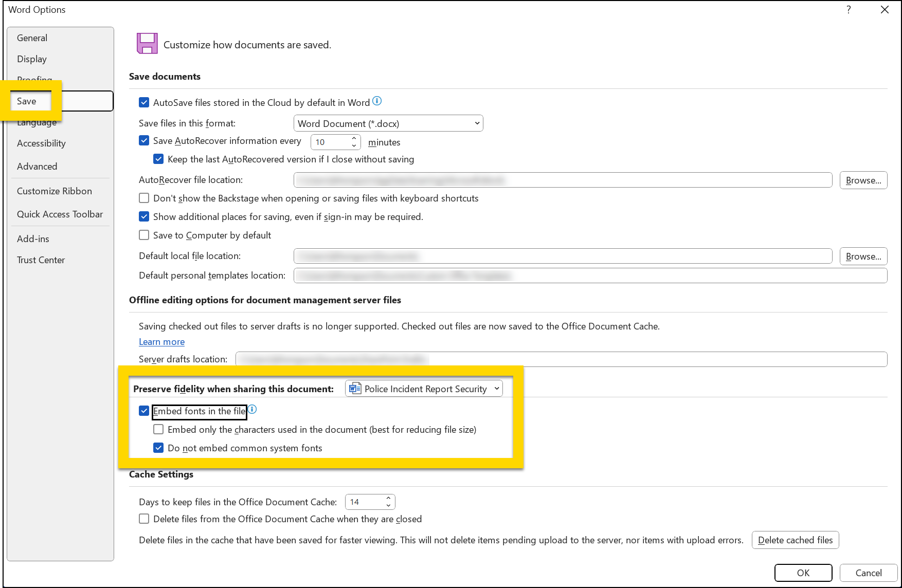Viewport: 902px width, 588px height.
Task: Open the Customize Ribbon section
Action: click(55, 191)
